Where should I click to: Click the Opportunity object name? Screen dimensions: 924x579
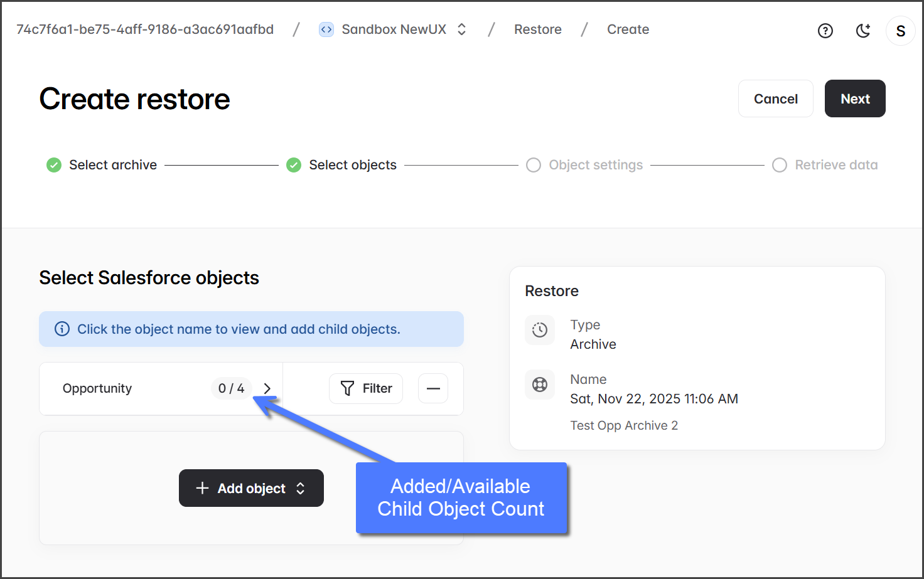pos(97,388)
